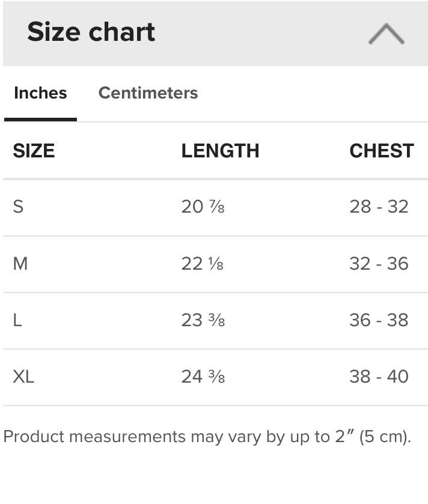Click the 36 - 38 chest value
Screen dimensions: 428x504
click(x=379, y=320)
